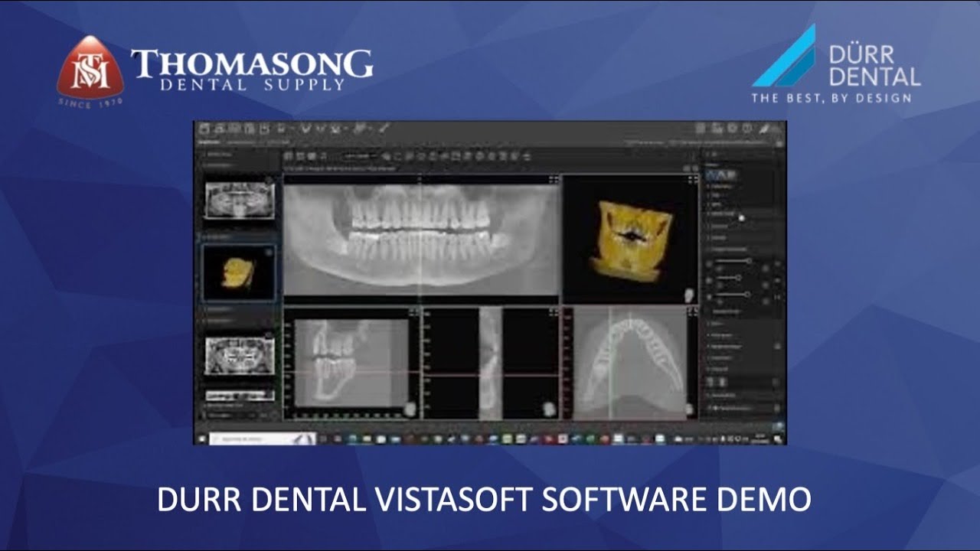Screen dimensions: 980x551
Task: Open the panoramic thumbnail below the 3D volume thumbnail
Action: click(240, 356)
